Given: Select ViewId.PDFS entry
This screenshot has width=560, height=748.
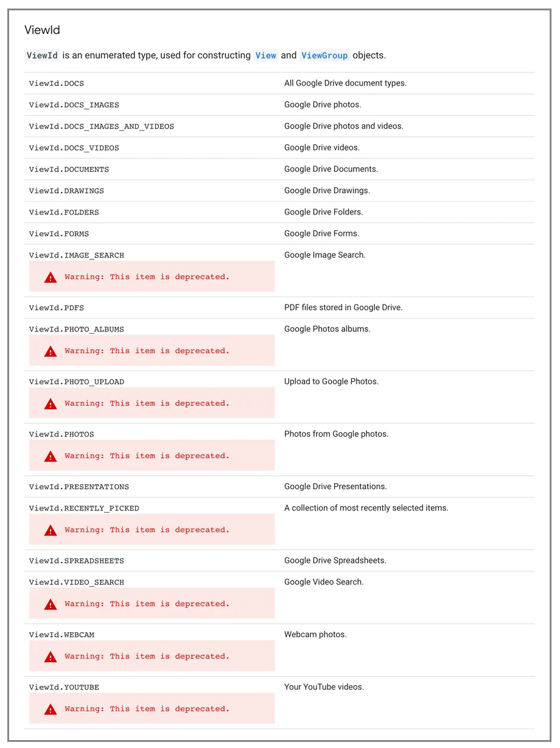Looking at the screenshot, I should coord(57,308).
